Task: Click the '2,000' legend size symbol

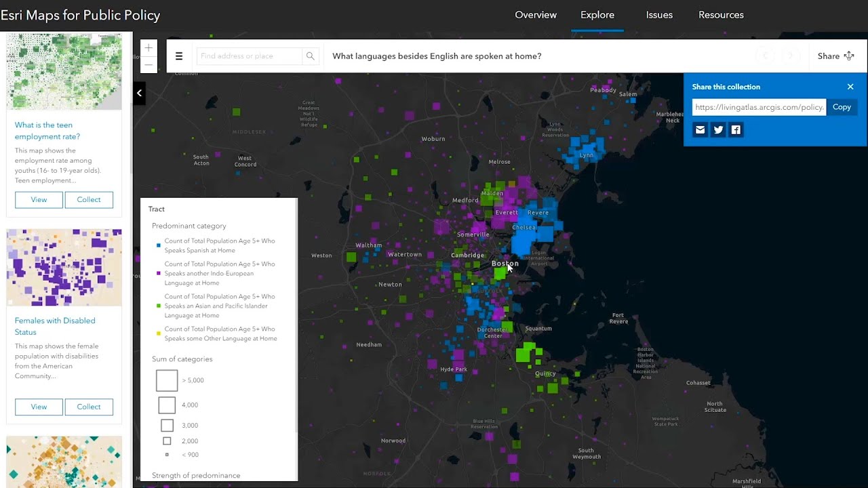Action: [167, 441]
